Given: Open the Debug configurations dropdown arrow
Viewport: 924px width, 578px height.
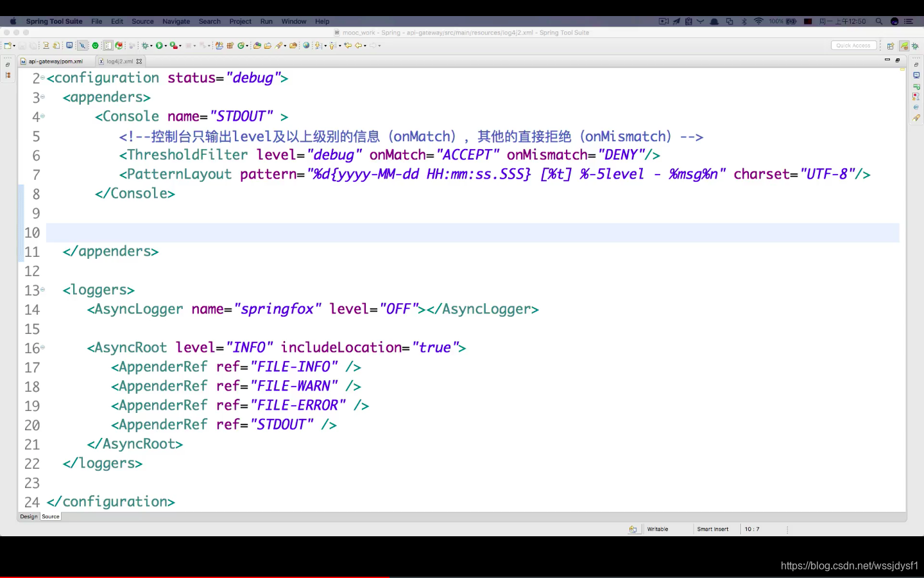Looking at the screenshot, I should click(151, 46).
